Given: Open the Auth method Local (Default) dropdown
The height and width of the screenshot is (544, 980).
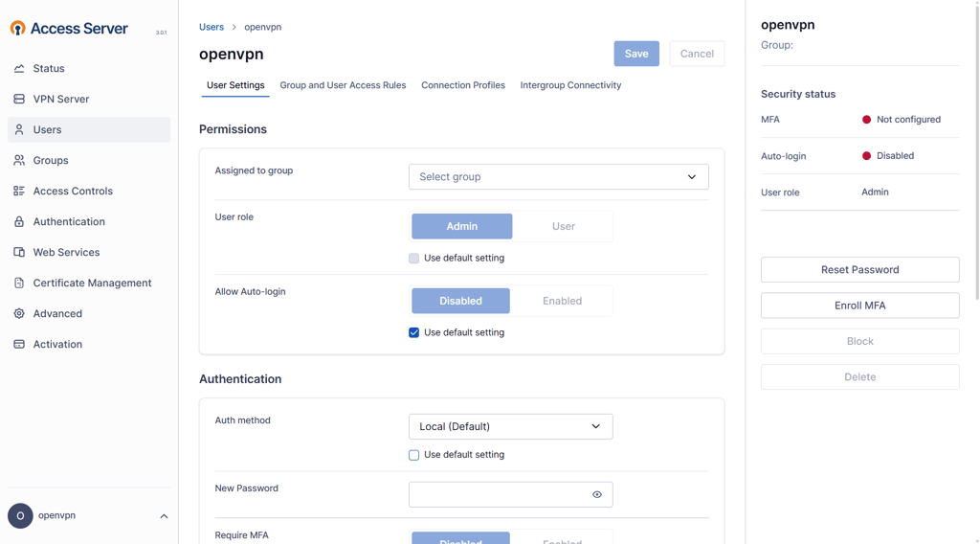Looking at the screenshot, I should [511, 426].
